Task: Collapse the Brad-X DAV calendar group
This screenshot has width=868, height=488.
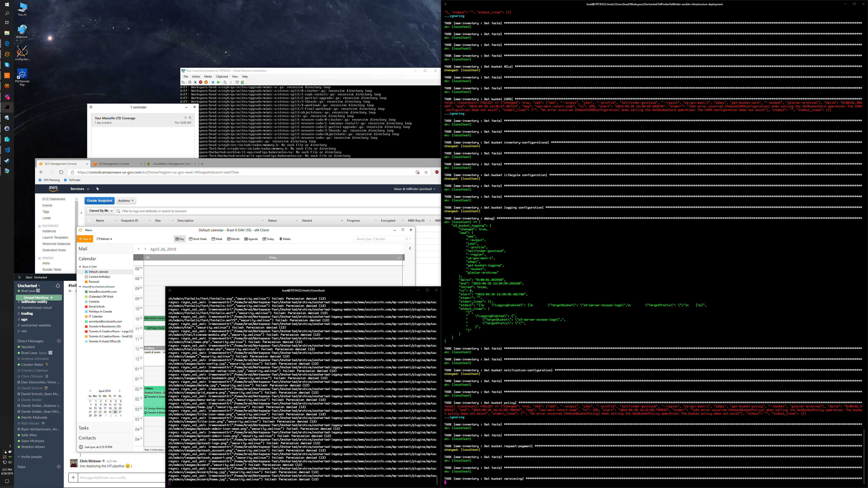Action: pos(80,267)
